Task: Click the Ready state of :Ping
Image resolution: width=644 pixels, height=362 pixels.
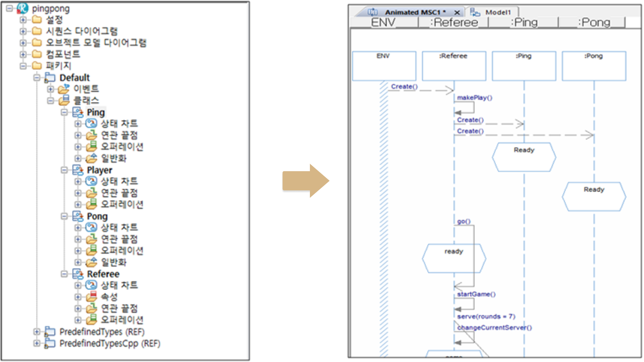Action: (x=524, y=157)
